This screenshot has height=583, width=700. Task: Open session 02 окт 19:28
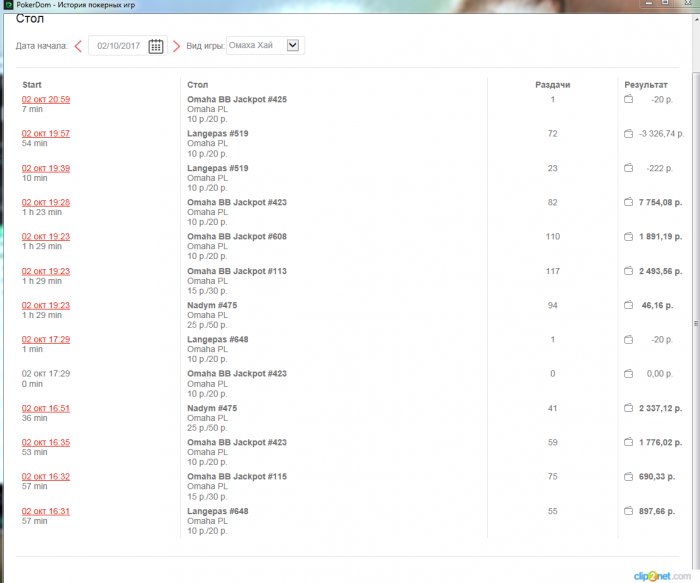coord(46,202)
